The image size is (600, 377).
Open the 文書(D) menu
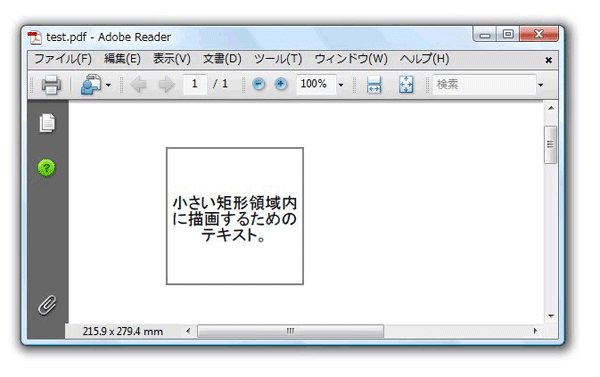(x=222, y=59)
